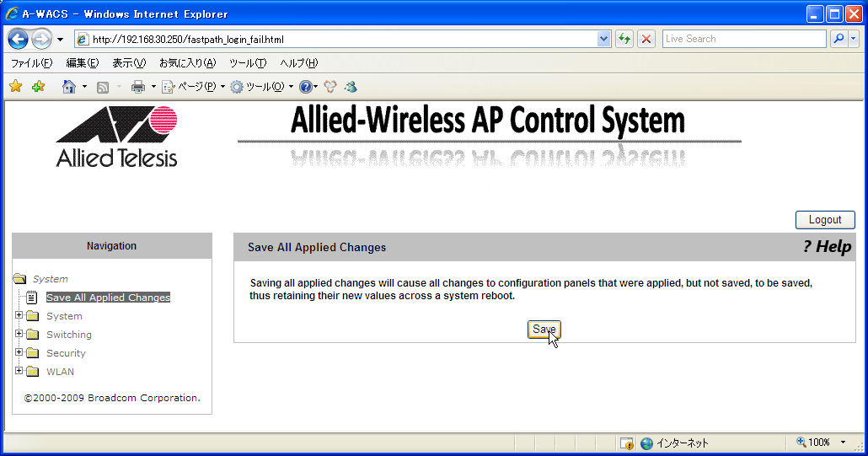This screenshot has height=456, width=868.
Task: Click the Messenger people icon in toolbar
Action: point(351,87)
